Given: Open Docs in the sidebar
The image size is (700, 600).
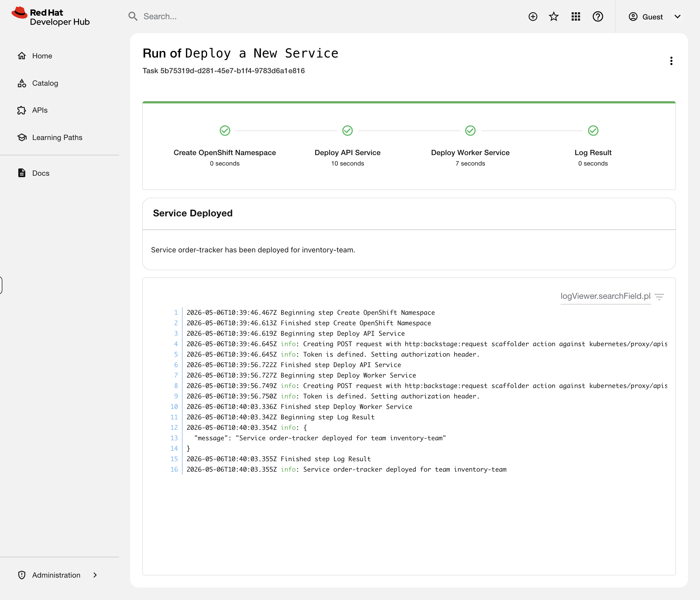Looking at the screenshot, I should pyautogui.click(x=41, y=173).
